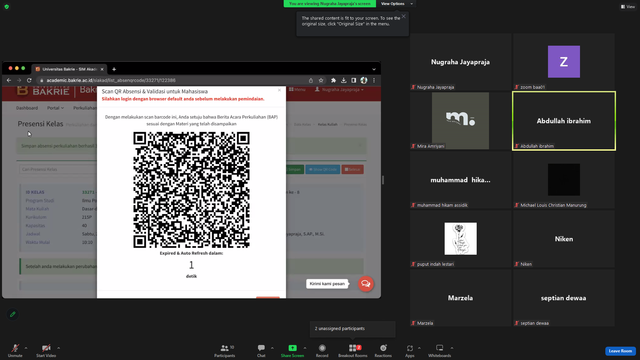Click the browser back arrow
Image resolution: width=640 pixels, height=360 pixels.
(x=9, y=80)
